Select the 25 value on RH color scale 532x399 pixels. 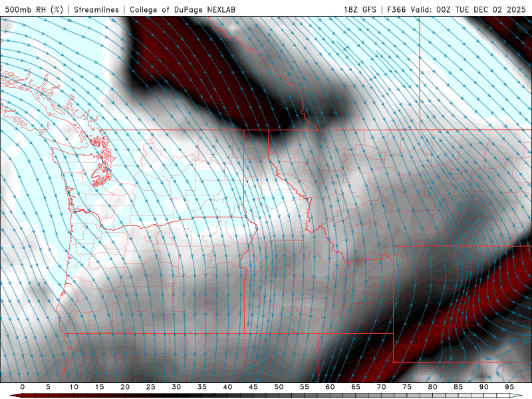(151, 387)
